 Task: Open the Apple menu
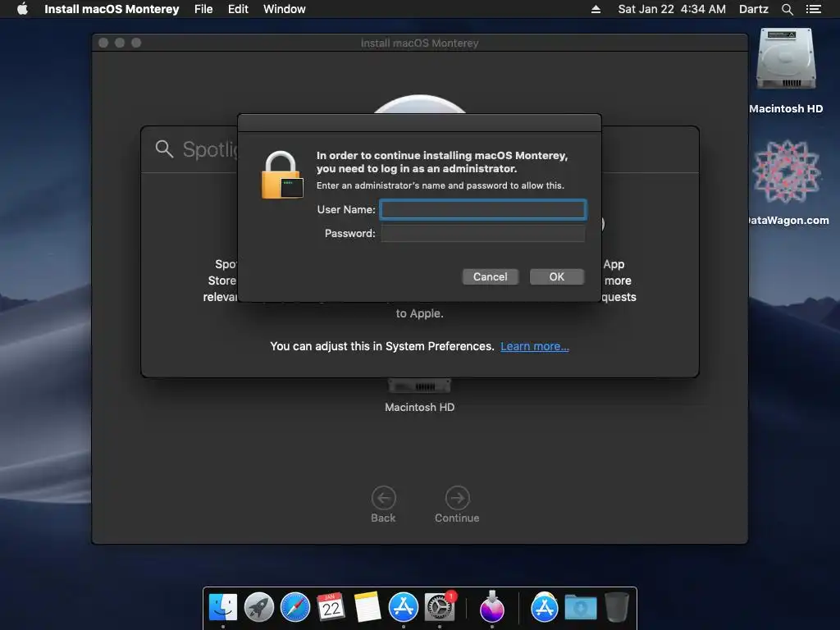click(22, 9)
